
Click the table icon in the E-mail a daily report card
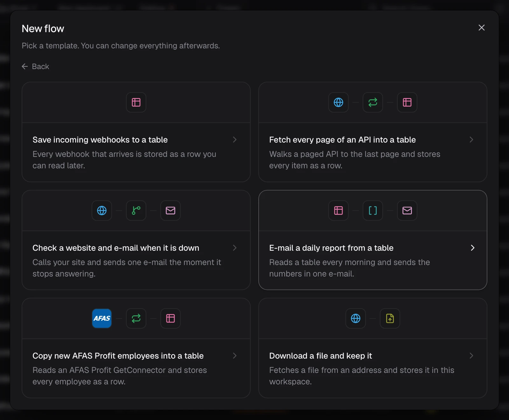(x=338, y=211)
